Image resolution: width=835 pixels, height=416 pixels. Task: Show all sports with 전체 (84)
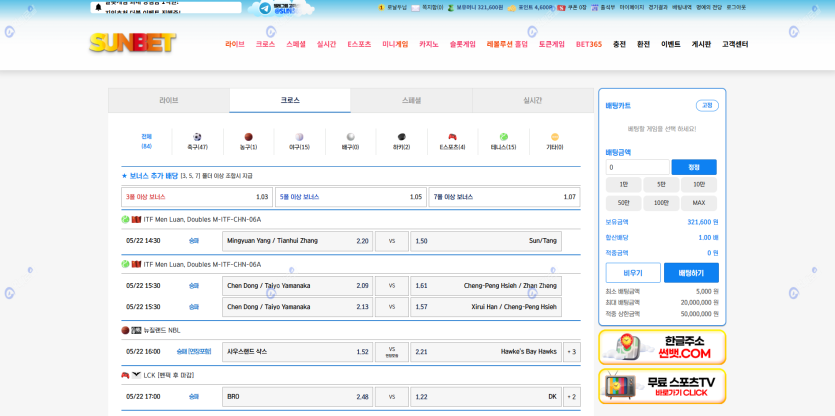click(147, 141)
